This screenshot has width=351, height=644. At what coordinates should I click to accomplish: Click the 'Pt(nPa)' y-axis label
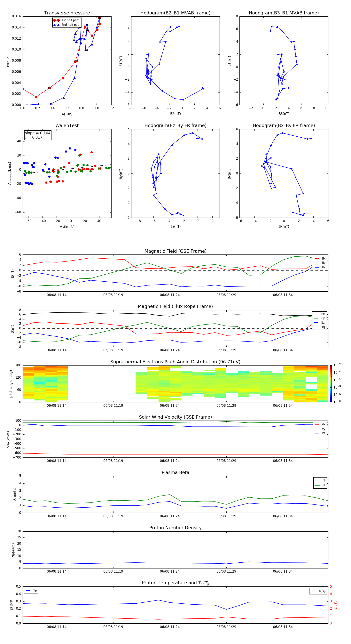click(x=8, y=61)
